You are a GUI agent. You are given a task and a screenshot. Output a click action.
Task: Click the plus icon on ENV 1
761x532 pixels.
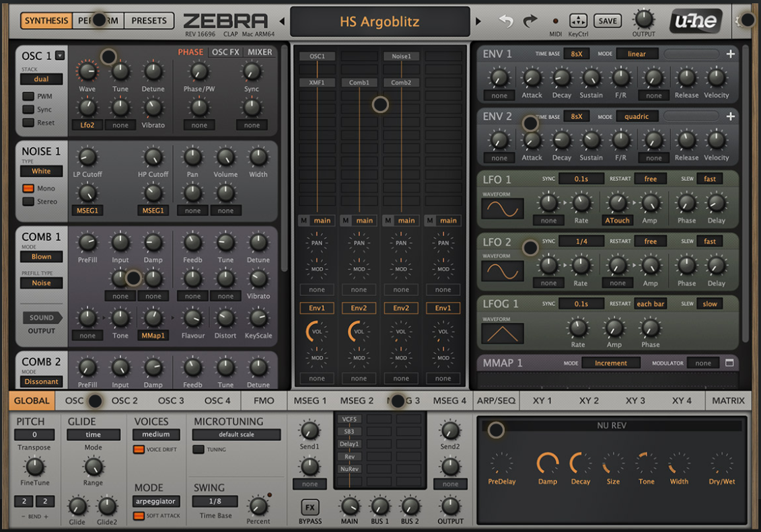[x=730, y=54]
